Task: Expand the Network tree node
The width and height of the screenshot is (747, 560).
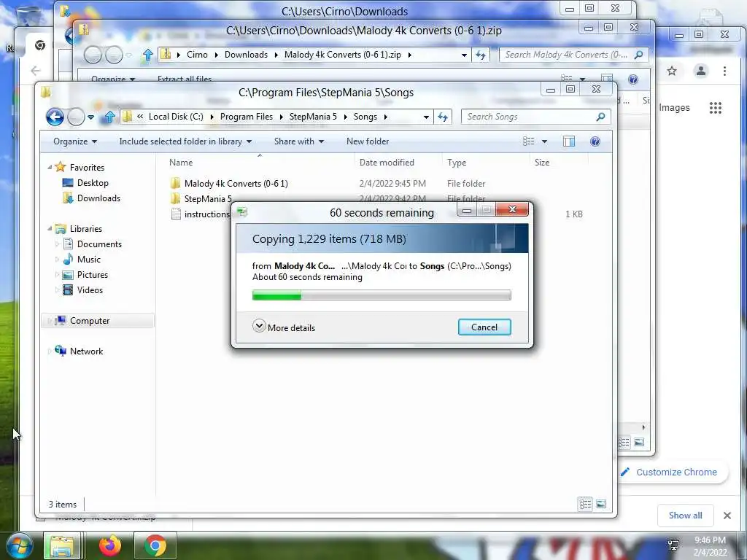Action: point(50,351)
